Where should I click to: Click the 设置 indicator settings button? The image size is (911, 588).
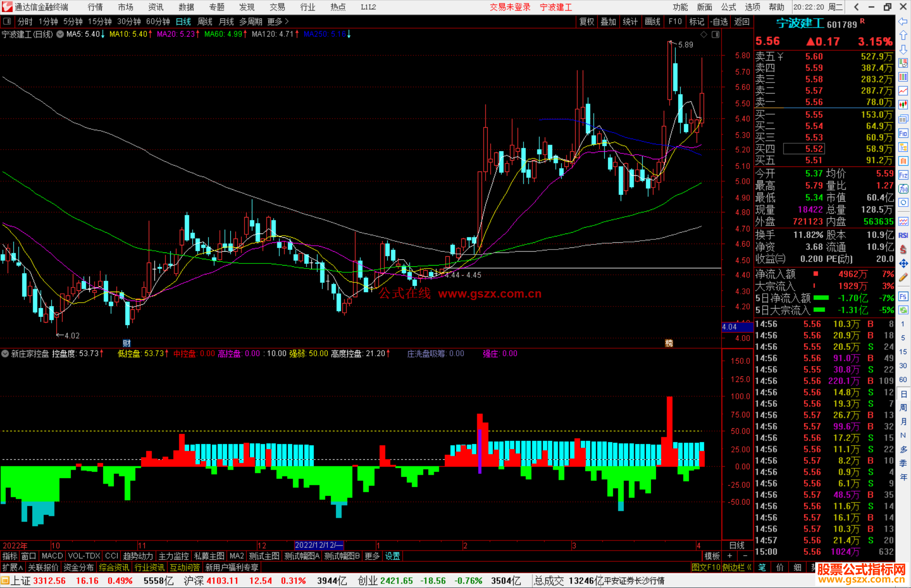pyautogui.click(x=393, y=556)
